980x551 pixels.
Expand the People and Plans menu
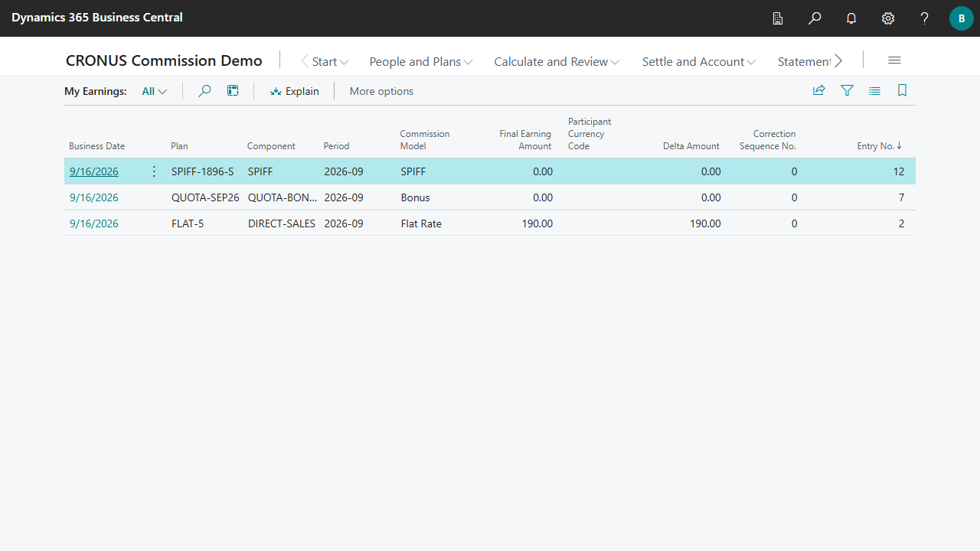coord(421,62)
